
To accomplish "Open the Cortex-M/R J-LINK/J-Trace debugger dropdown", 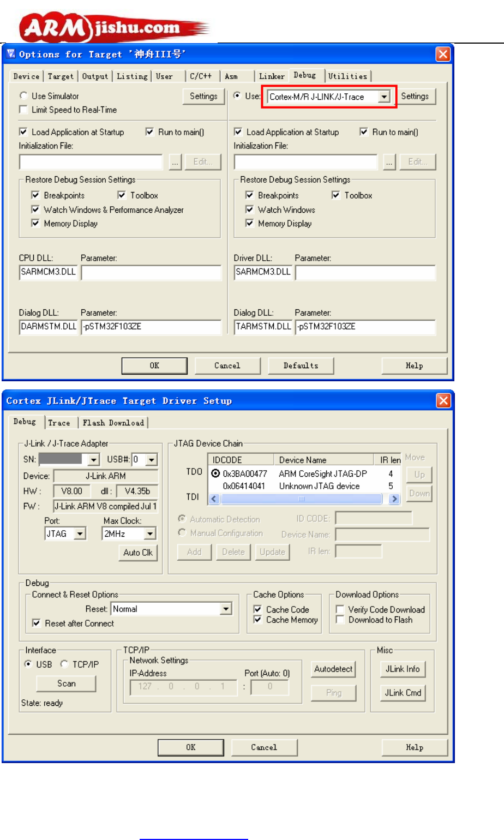I will 385,97.
